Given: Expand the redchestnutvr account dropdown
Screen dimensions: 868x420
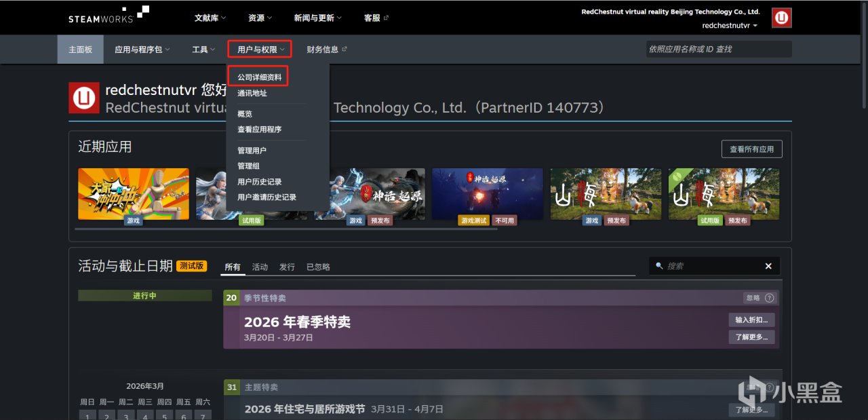Looking at the screenshot, I should (x=730, y=25).
